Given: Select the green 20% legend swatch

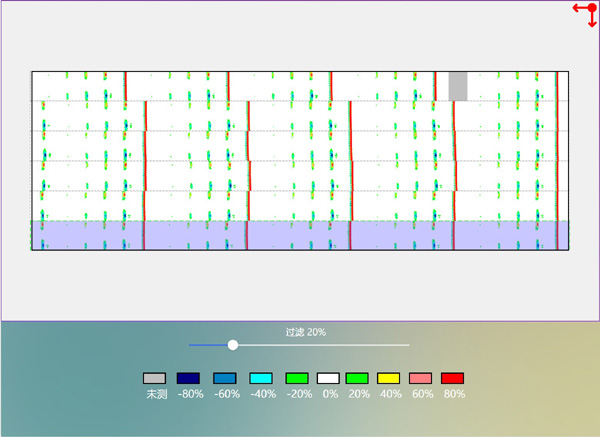Looking at the screenshot, I should [357, 378].
